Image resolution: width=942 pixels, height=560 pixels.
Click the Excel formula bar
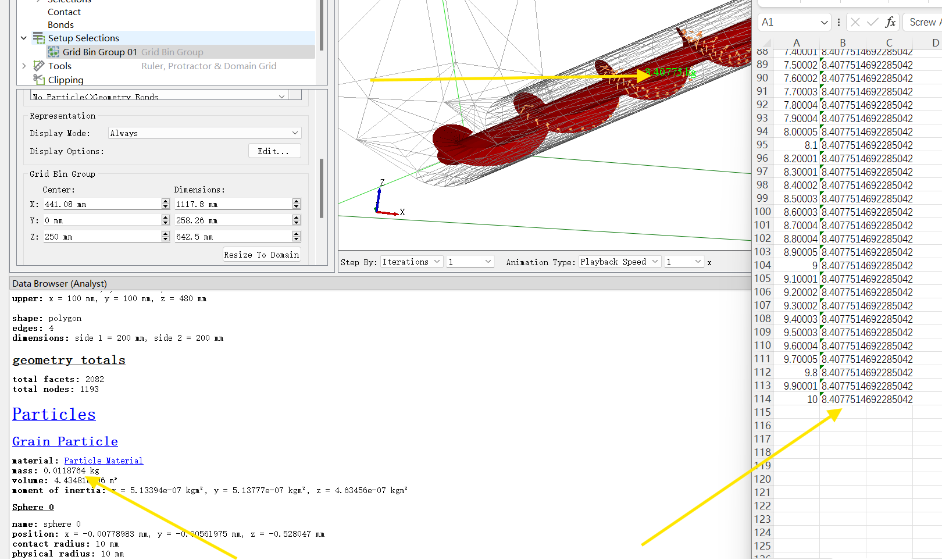pos(923,22)
